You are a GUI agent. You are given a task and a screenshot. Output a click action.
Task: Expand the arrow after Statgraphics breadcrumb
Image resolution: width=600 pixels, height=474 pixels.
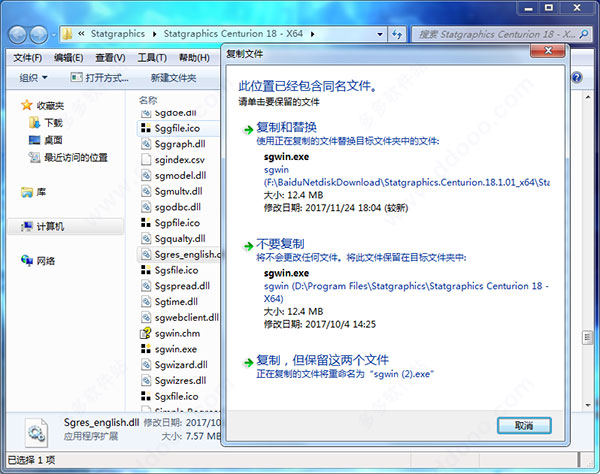pos(154,34)
